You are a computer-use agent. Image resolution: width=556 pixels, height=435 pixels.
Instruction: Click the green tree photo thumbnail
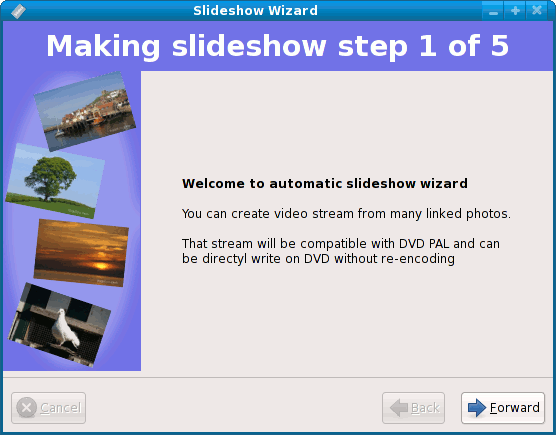click(x=55, y=181)
